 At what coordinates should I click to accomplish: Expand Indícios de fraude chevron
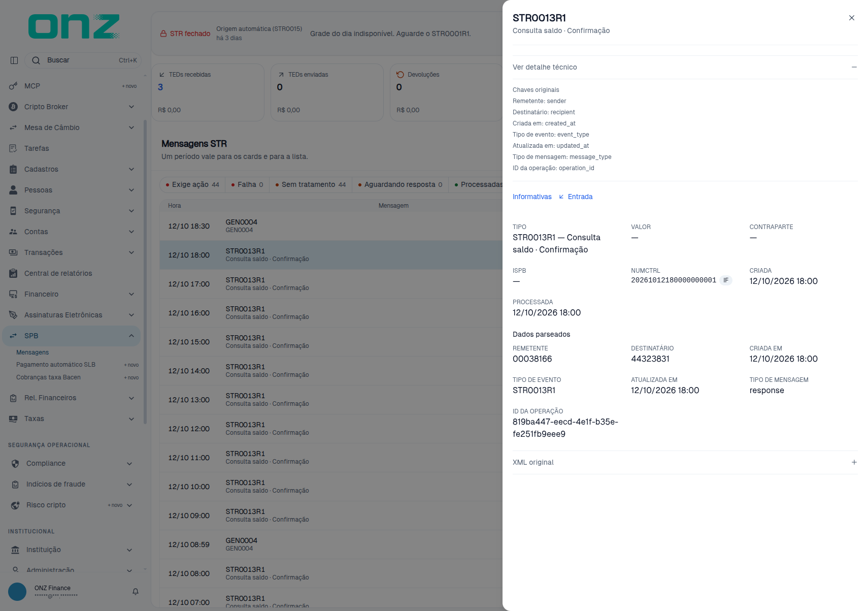(x=129, y=485)
